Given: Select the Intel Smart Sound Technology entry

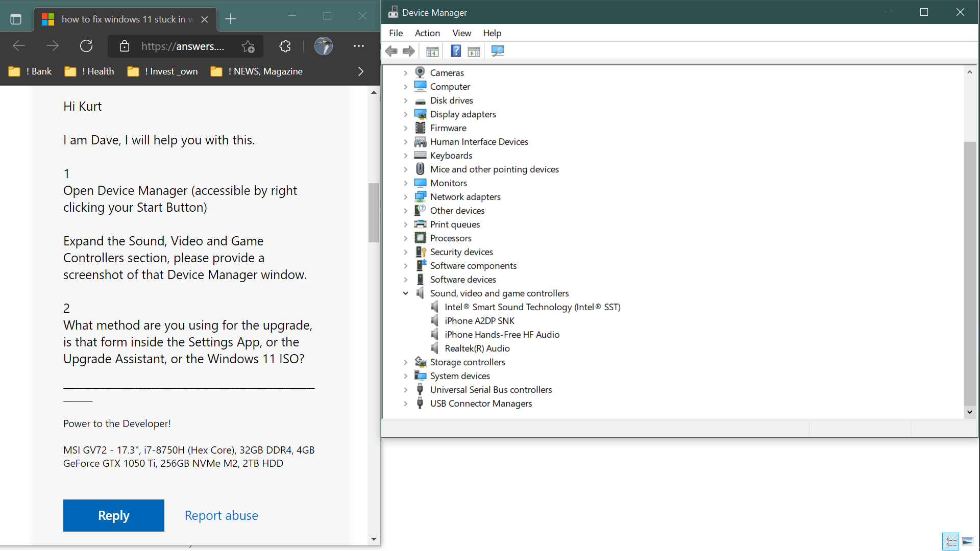Looking at the screenshot, I should 532,307.
